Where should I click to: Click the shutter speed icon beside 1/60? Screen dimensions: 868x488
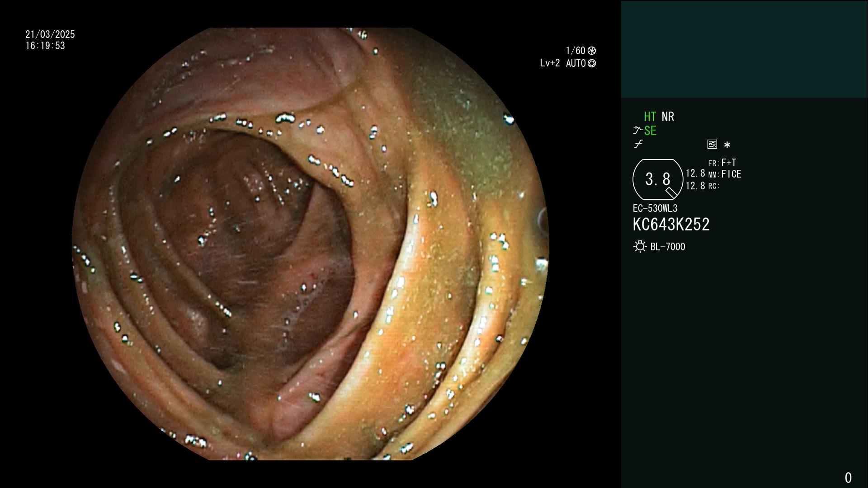[x=592, y=51]
